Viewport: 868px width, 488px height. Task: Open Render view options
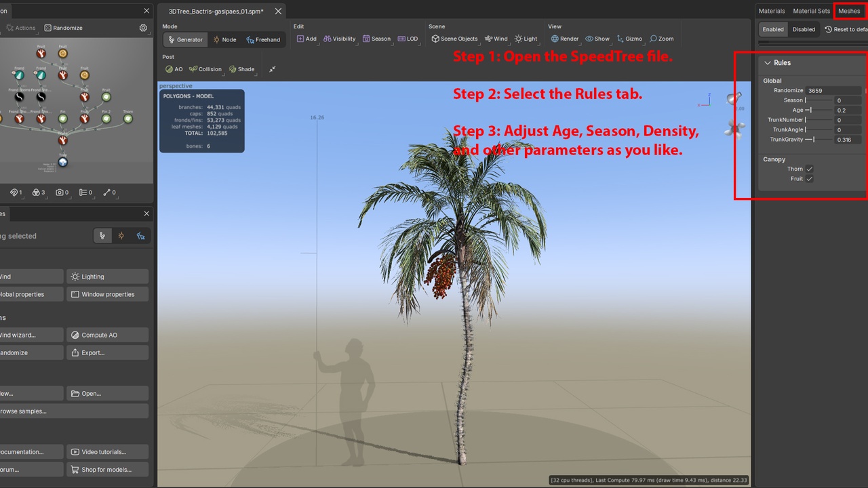click(565, 39)
